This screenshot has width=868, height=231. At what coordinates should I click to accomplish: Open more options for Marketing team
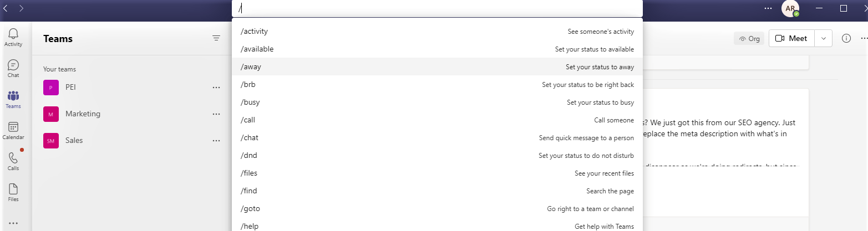point(216,114)
